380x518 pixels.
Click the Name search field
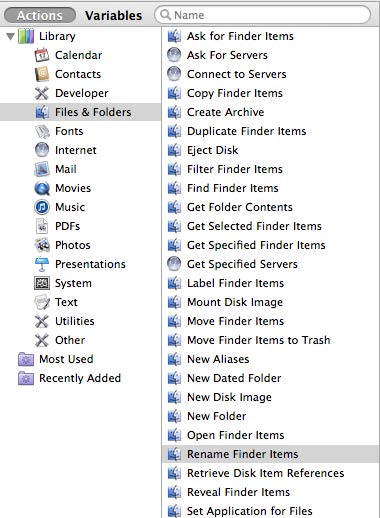262,15
